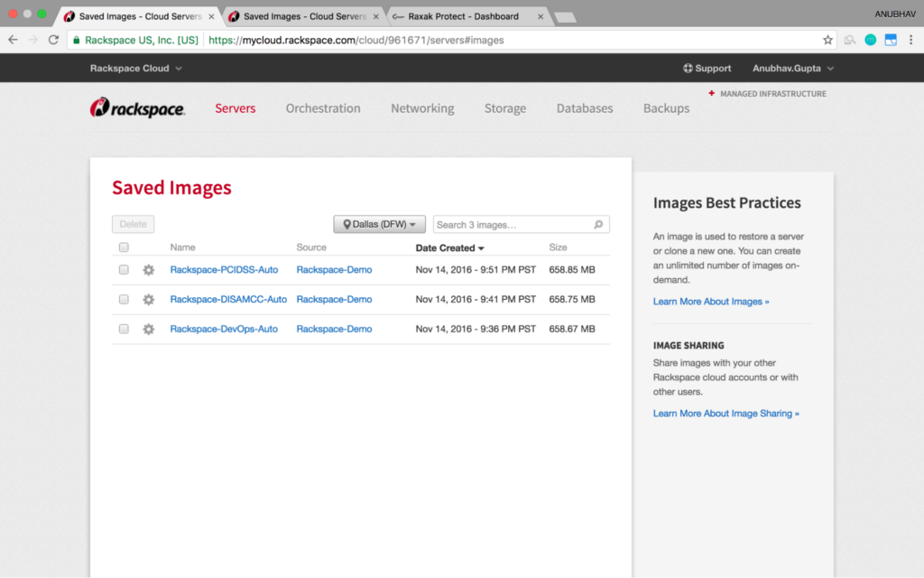Sort by the Source column header
The width and height of the screenshot is (924, 578).
tap(311, 247)
